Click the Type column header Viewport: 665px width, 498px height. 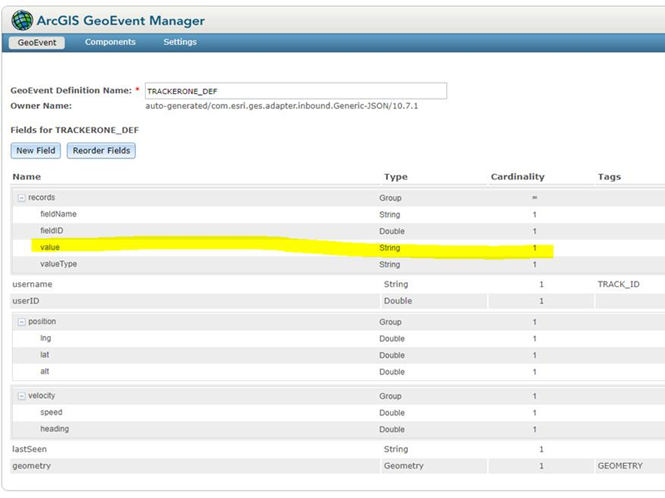click(396, 177)
